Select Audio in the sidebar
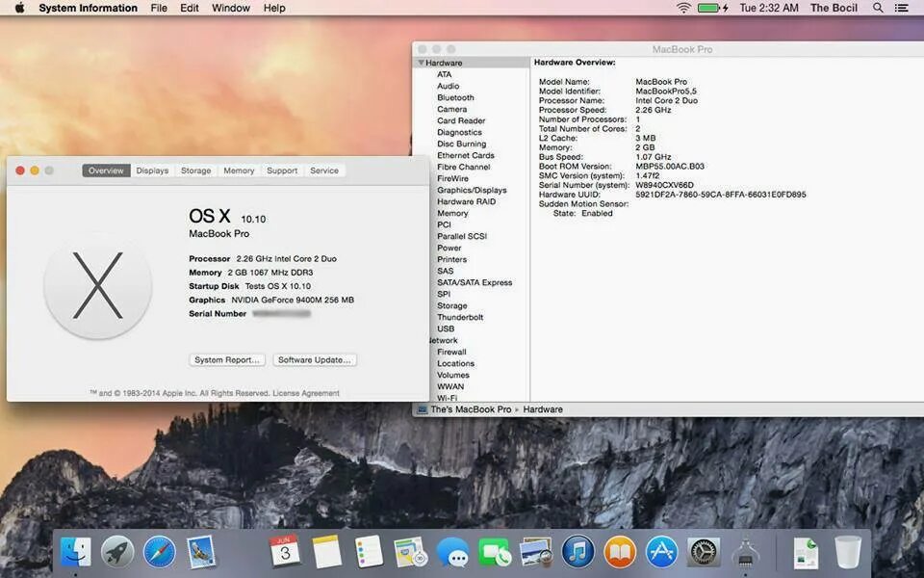Screen dimensions: 924x578 pyautogui.click(x=448, y=86)
